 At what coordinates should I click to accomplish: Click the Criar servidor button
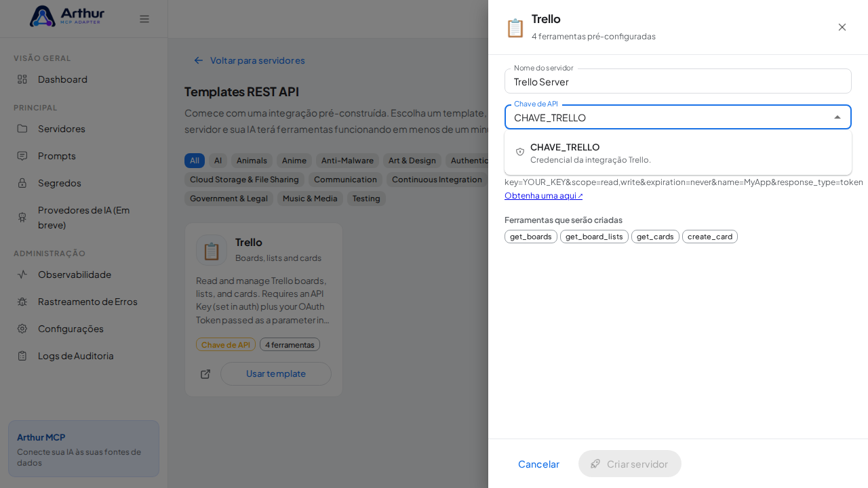[x=630, y=464]
